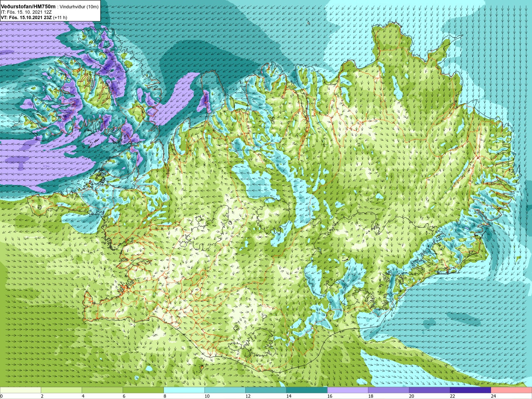
Task: Click the light green 2–4 scale swatch
Action: (x=61, y=390)
